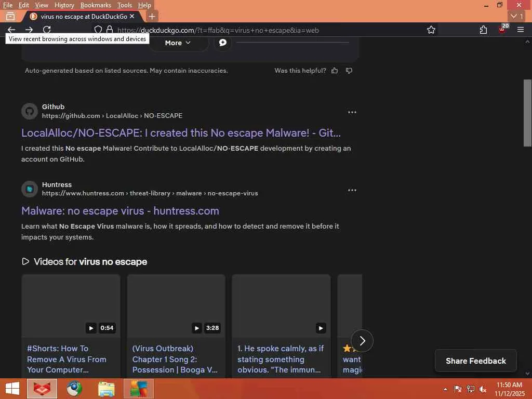Show next videos with the carousel arrow

pos(362,341)
